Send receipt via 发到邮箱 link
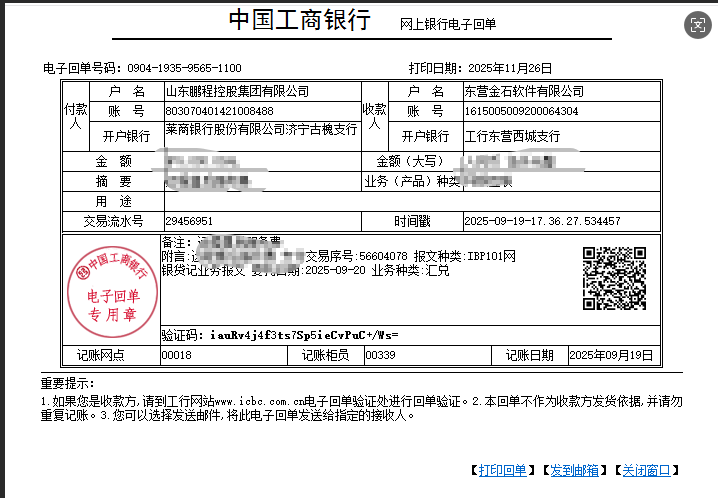The height and width of the screenshot is (498, 718). 574,470
